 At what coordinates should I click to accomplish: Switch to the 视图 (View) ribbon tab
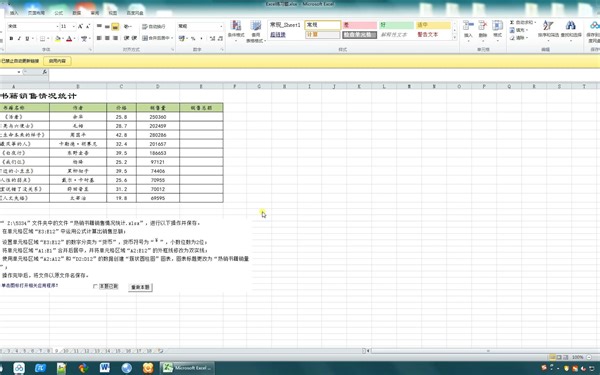point(112,13)
